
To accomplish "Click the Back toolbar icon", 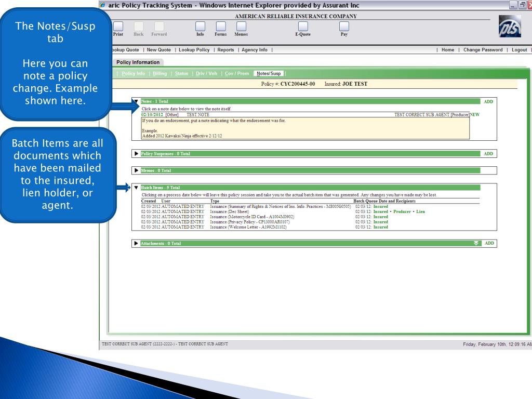I will tap(138, 26).
